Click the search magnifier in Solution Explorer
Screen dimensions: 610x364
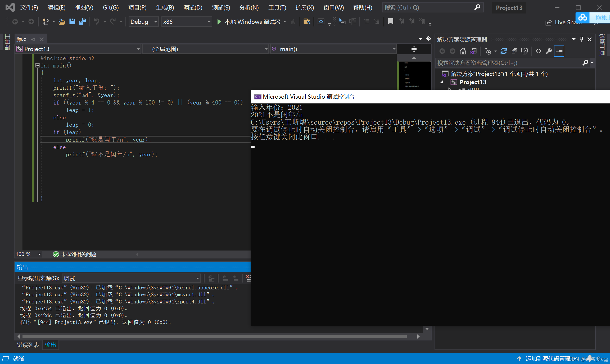(585, 63)
